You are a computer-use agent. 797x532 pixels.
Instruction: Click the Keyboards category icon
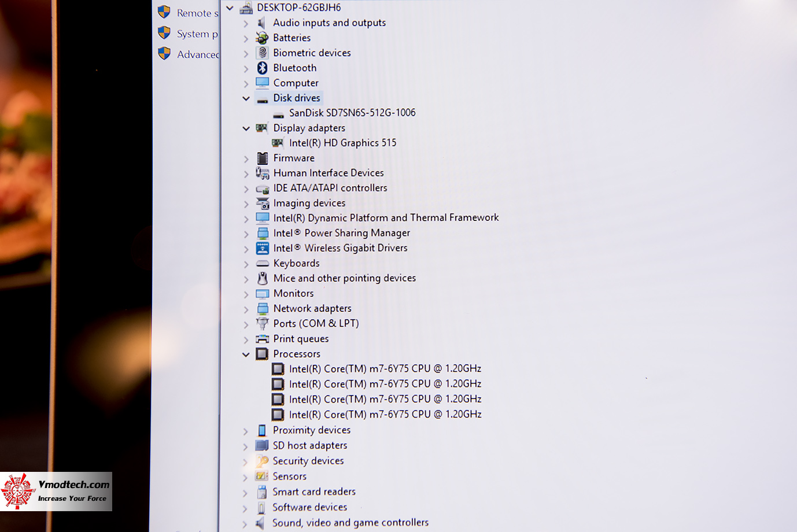pos(263,264)
